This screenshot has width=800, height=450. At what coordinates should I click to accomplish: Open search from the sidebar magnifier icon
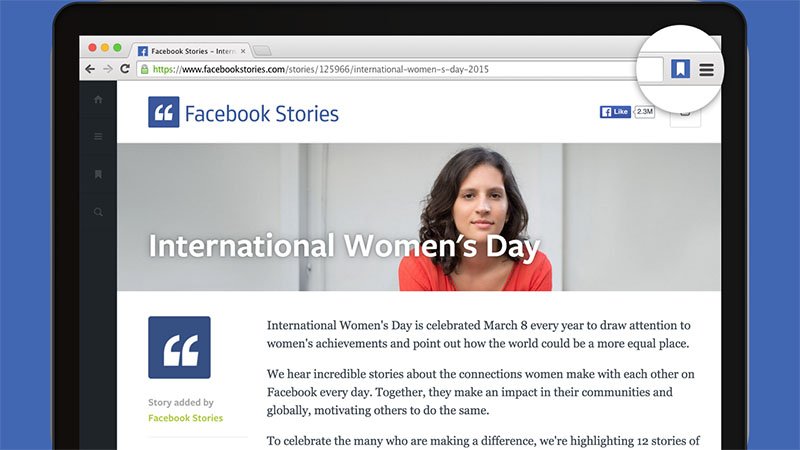98,212
